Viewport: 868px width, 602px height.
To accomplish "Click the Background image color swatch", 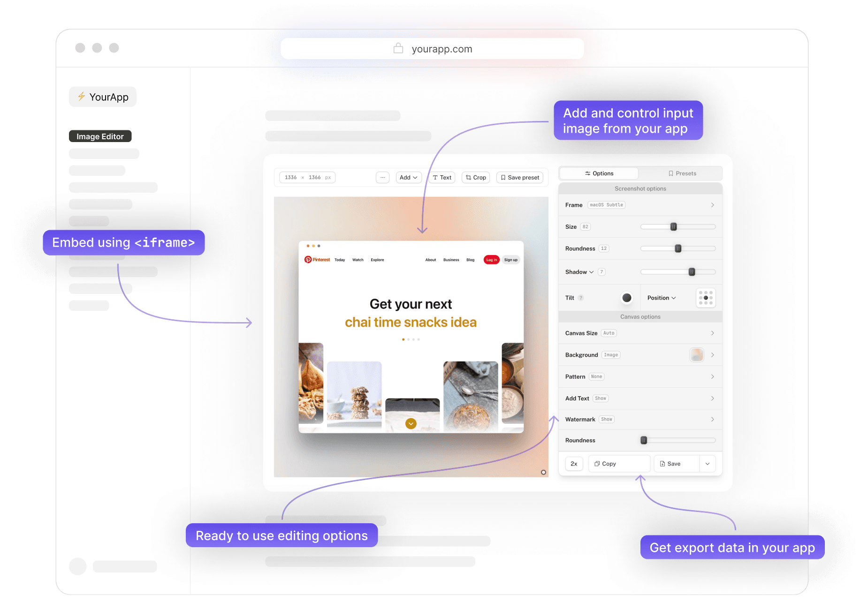I will 696,355.
